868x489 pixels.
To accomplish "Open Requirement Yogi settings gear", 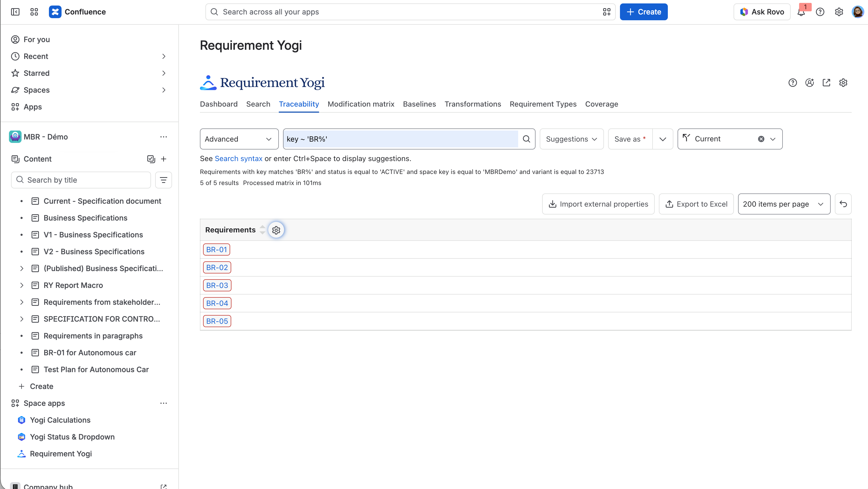I will click(x=843, y=83).
